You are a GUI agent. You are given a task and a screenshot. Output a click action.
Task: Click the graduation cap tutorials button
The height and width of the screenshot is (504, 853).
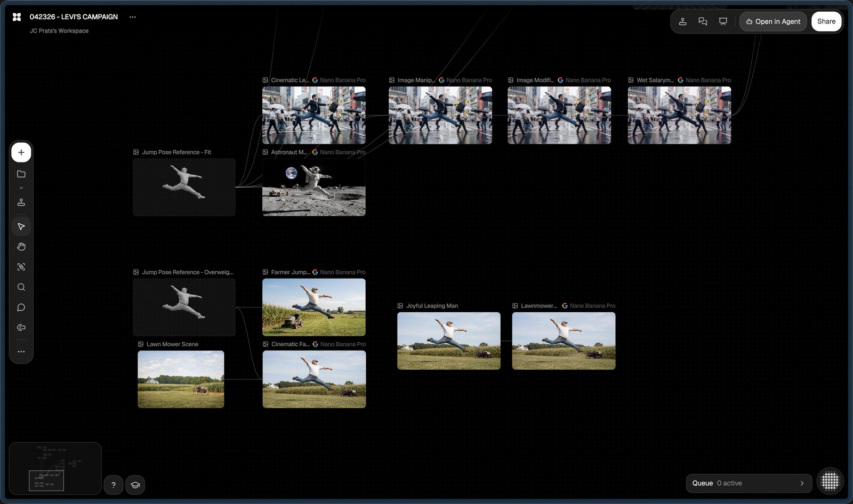click(x=135, y=485)
